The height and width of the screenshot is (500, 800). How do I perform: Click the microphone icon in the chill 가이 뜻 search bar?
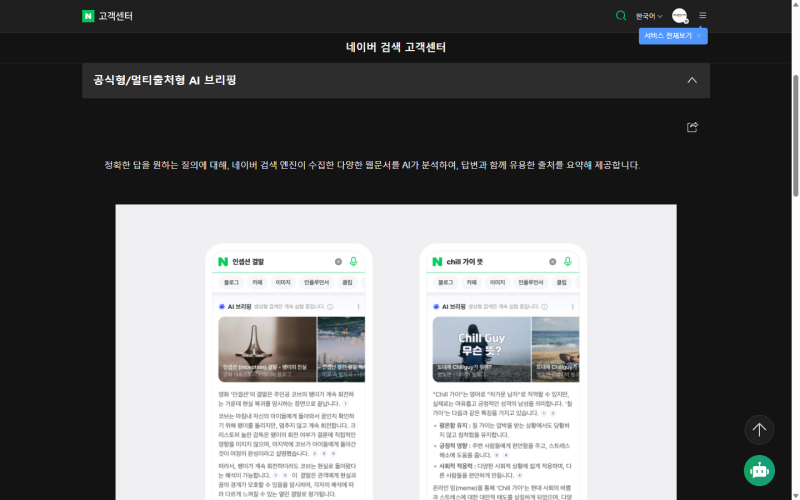(x=568, y=262)
